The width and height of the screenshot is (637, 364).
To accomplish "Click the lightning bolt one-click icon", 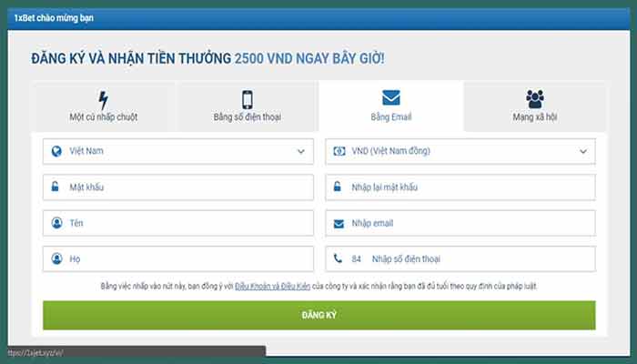I will [x=103, y=99].
